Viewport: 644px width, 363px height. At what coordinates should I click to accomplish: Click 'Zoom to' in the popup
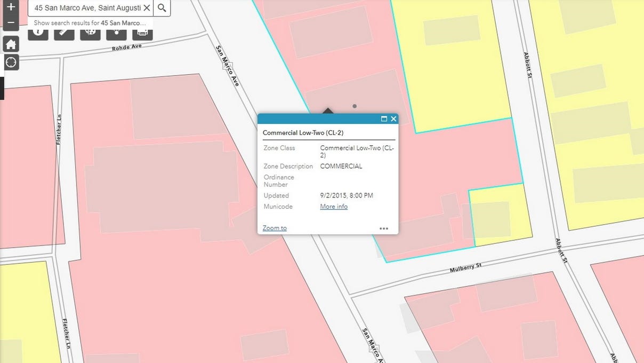click(275, 228)
